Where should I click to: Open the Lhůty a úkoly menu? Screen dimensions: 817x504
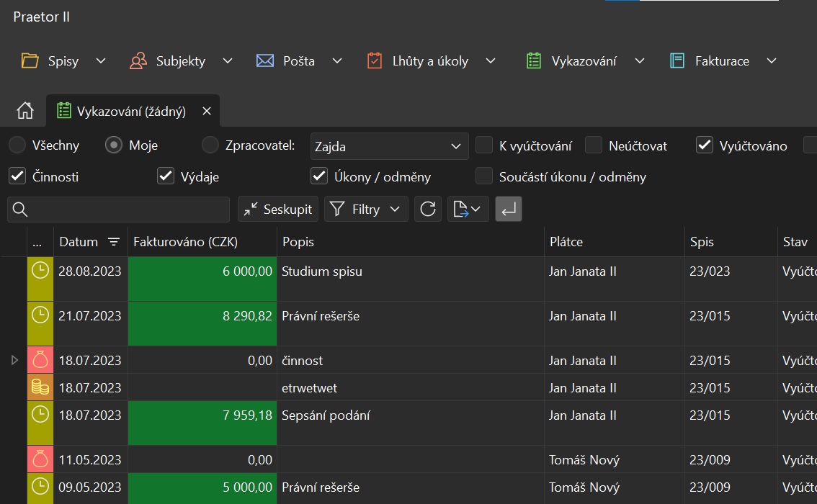click(430, 61)
